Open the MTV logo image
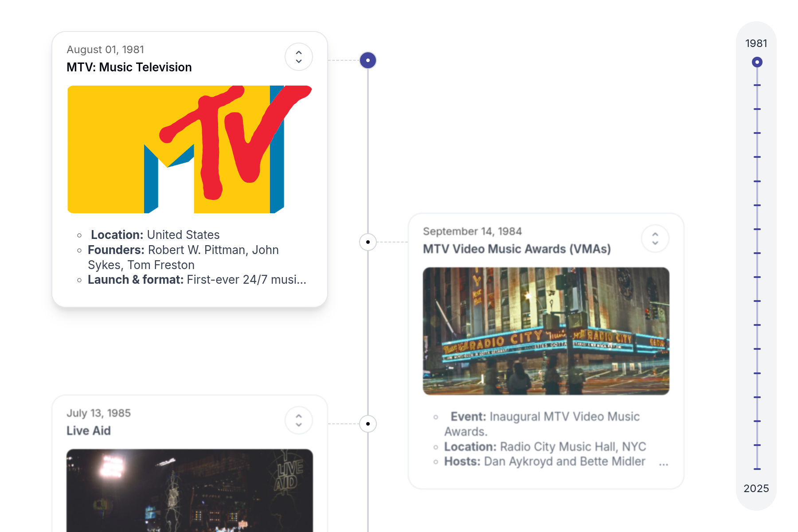This screenshot has width=798, height=532. [x=190, y=149]
